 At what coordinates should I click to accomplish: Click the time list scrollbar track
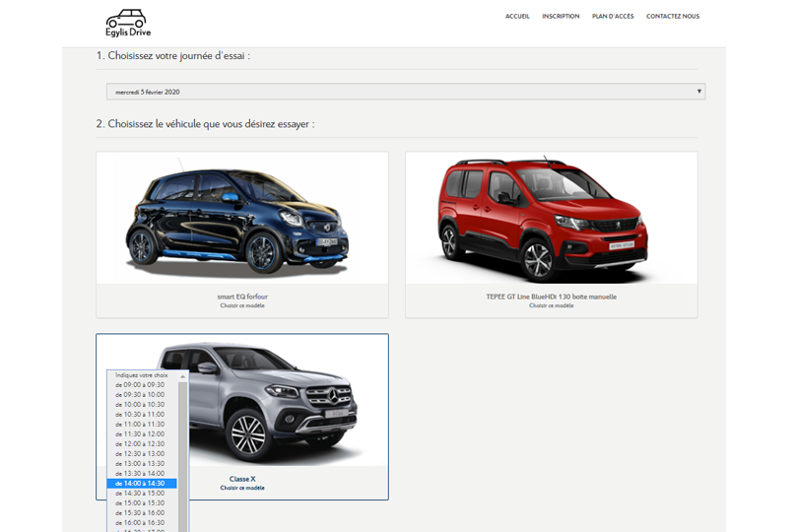click(182, 456)
